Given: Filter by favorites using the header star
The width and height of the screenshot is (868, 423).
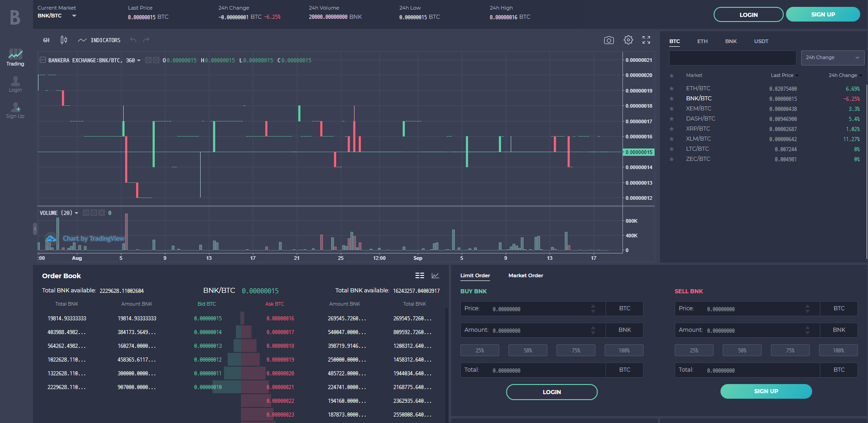Looking at the screenshot, I should pos(671,76).
